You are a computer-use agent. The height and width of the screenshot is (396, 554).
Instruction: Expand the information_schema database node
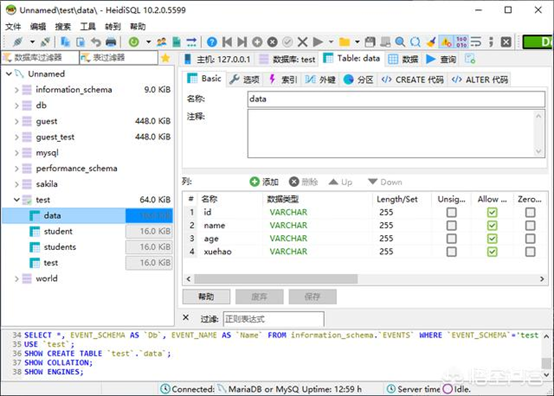point(16,90)
